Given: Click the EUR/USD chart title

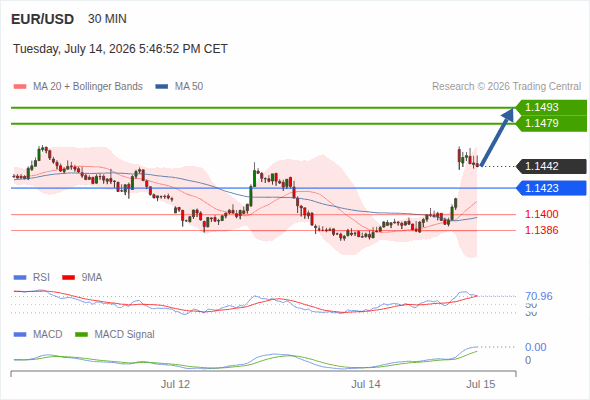Looking at the screenshot, I should click(43, 19).
